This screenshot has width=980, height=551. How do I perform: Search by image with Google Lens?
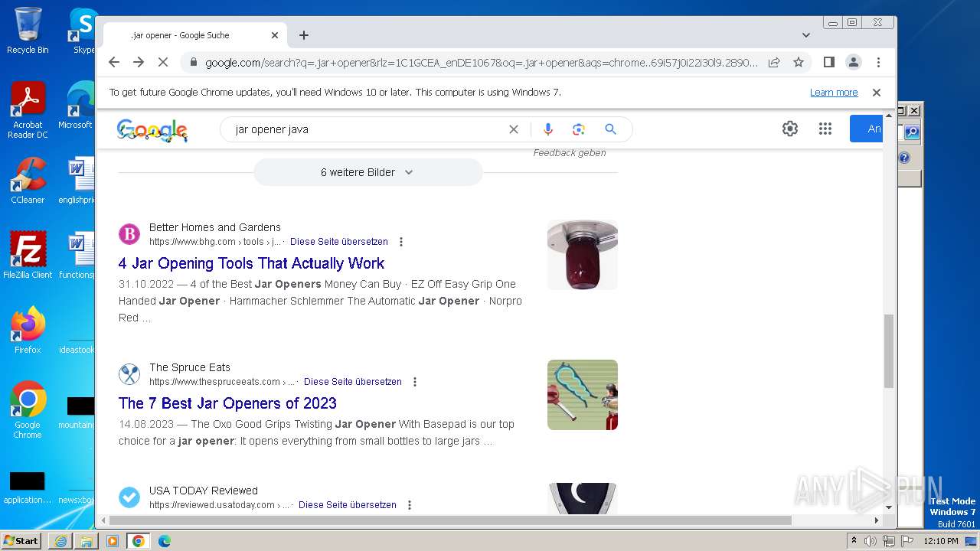(579, 129)
